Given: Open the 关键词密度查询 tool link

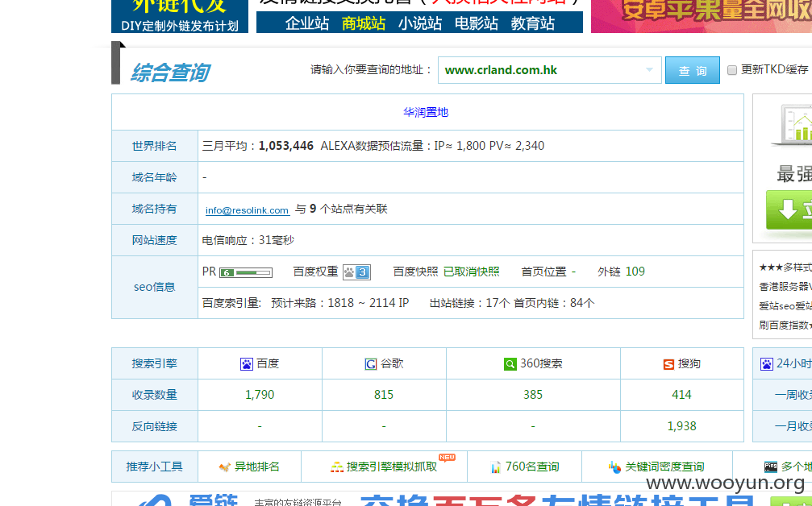Looking at the screenshot, I should [x=664, y=467].
